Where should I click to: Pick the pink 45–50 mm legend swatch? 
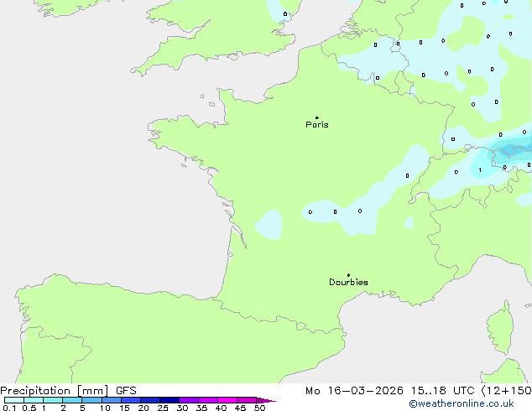[x=247, y=400]
